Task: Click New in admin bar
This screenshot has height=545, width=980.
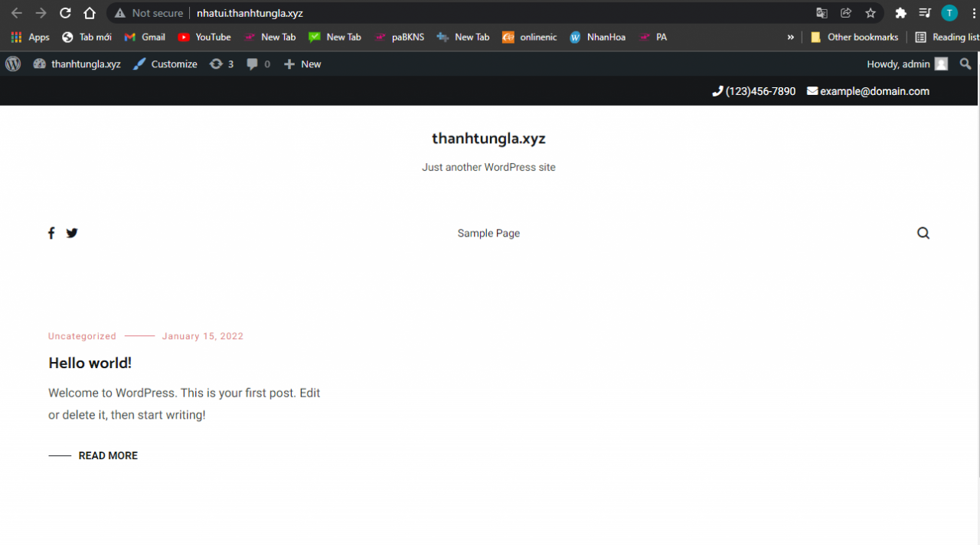Action: pyautogui.click(x=302, y=64)
